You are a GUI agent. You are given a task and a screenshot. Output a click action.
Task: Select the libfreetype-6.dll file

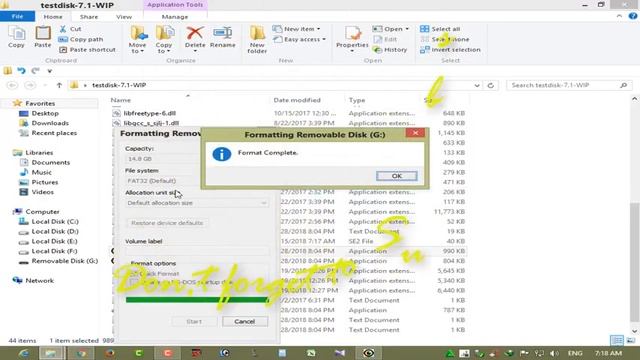(149, 113)
